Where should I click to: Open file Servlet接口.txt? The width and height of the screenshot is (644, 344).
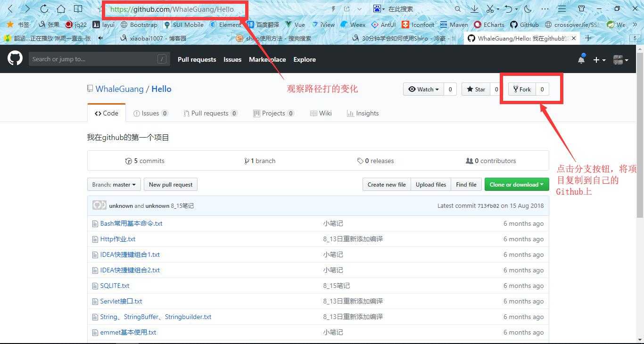click(121, 301)
